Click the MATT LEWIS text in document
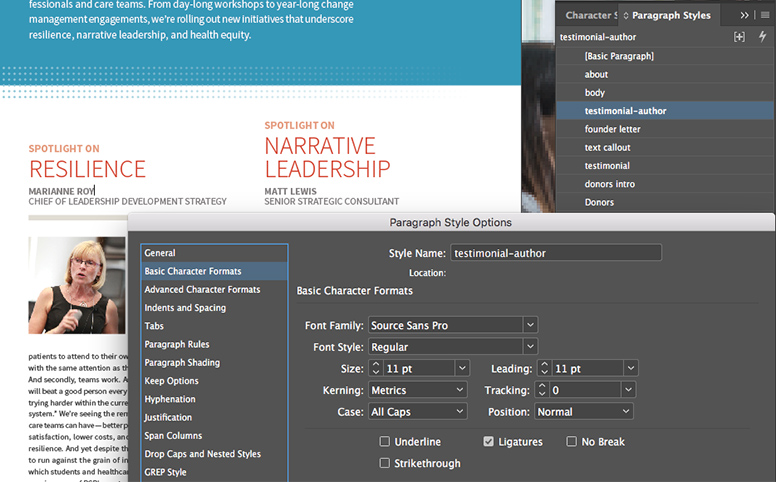Viewport: 776px width, 482px height. pyautogui.click(x=291, y=191)
